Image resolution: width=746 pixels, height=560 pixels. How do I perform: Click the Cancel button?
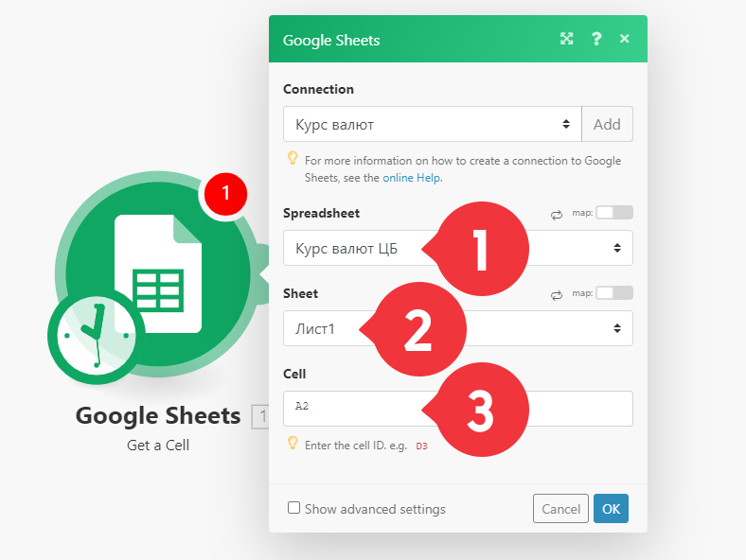tap(560, 509)
